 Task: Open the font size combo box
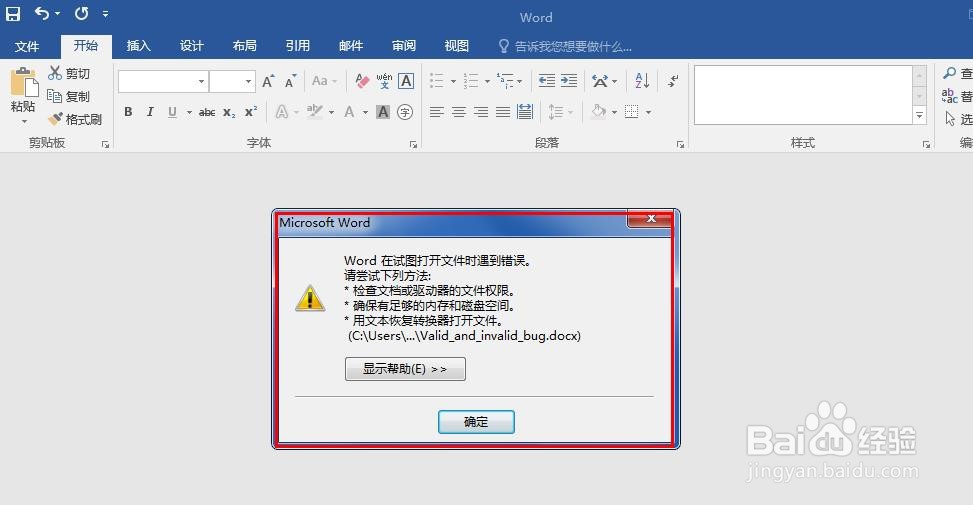click(x=233, y=81)
